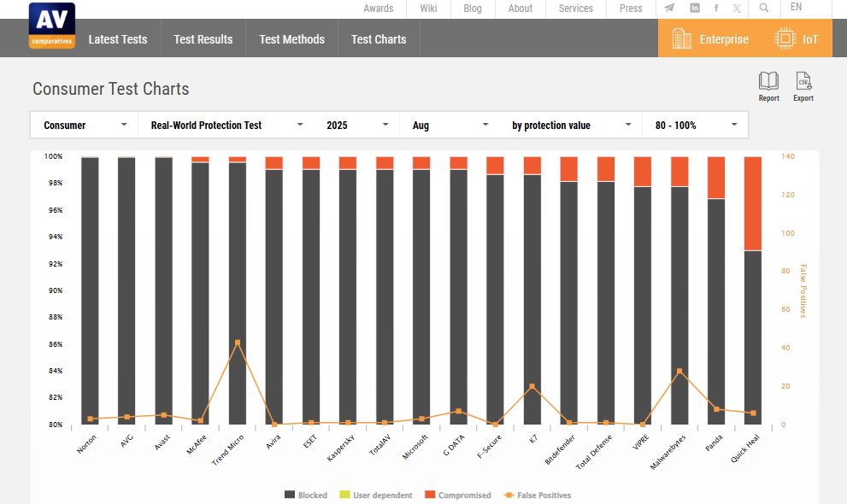Open the Report book icon
847x504 pixels.
coord(768,81)
